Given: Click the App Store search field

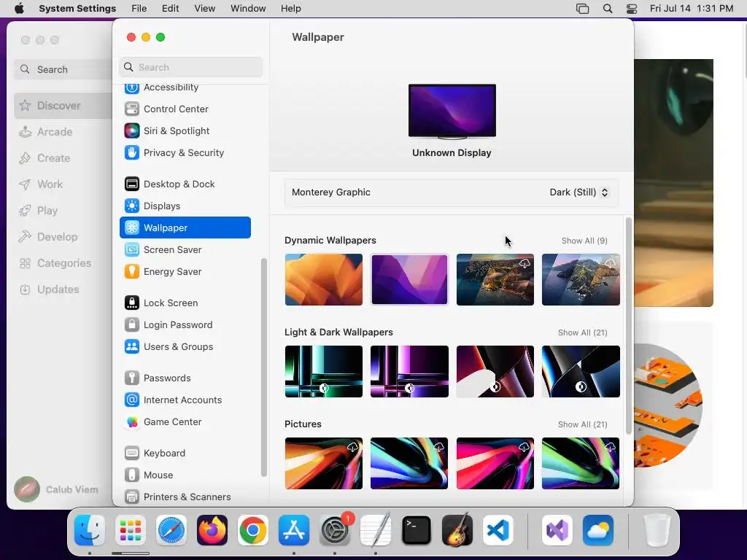Looking at the screenshot, I should coord(63,69).
